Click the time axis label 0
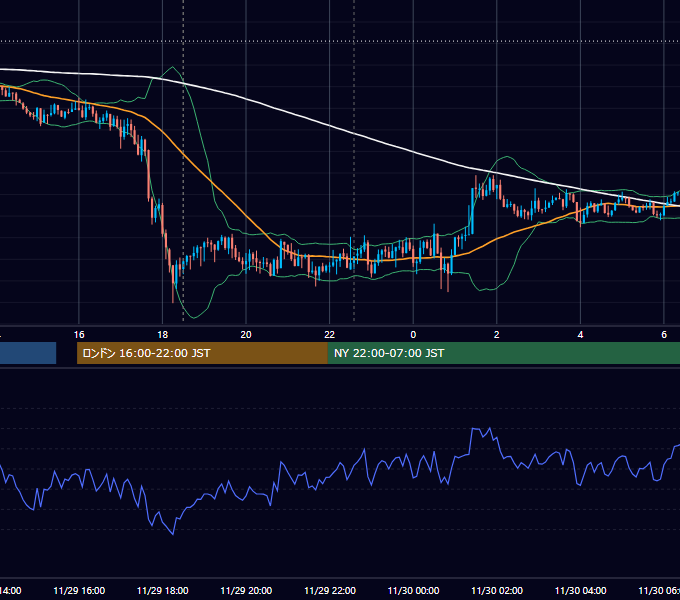This screenshot has height=600, width=680. pos(413,335)
